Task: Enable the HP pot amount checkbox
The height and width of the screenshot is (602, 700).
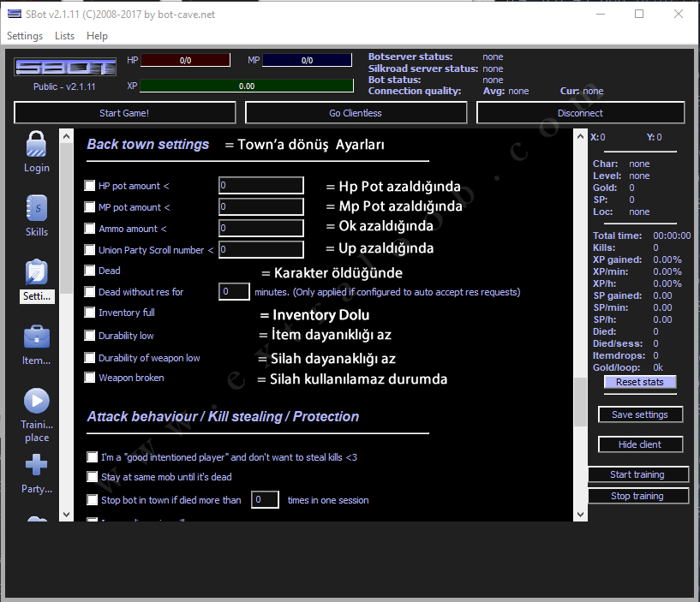Action: [x=90, y=186]
